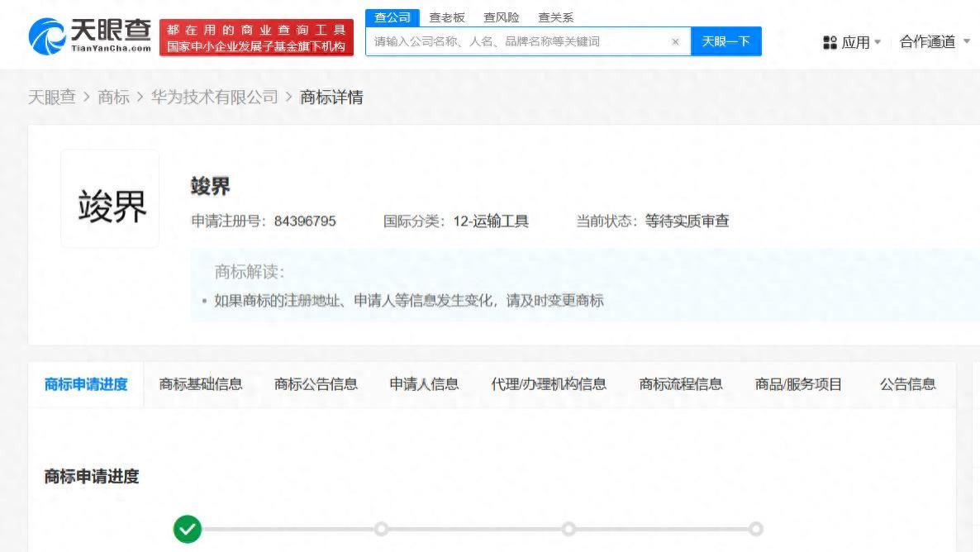
Task: Select the 查公司 search tab
Action: pos(392,17)
